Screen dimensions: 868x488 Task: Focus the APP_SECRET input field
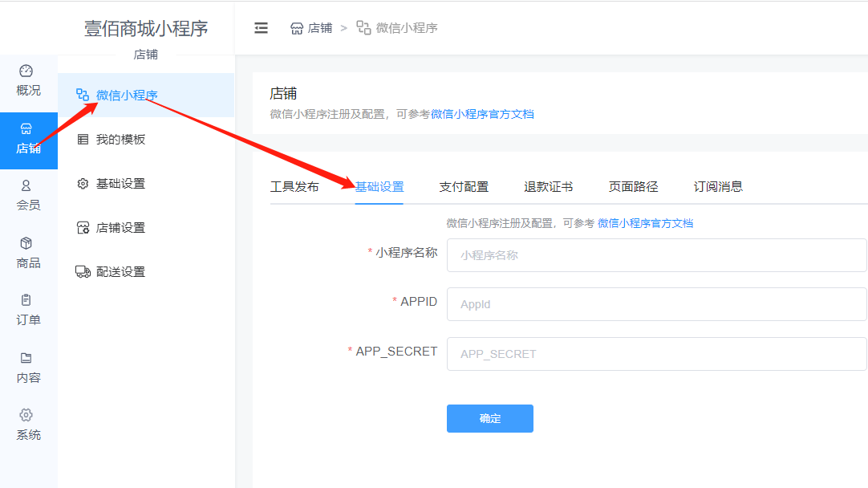(656, 354)
